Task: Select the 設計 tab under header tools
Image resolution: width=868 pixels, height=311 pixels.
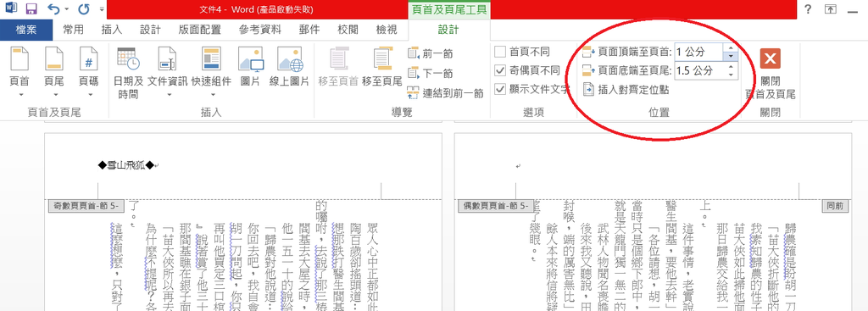Action: tap(449, 30)
